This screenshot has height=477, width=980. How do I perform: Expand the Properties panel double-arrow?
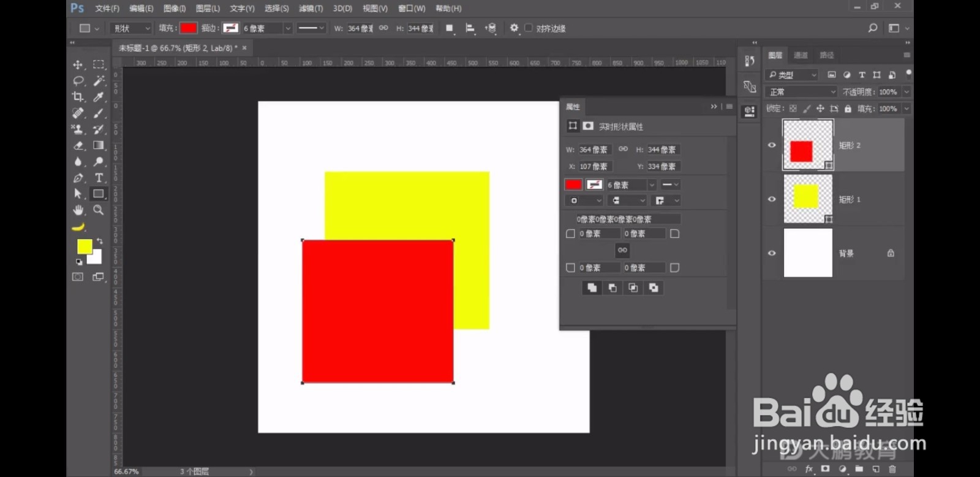click(714, 107)
